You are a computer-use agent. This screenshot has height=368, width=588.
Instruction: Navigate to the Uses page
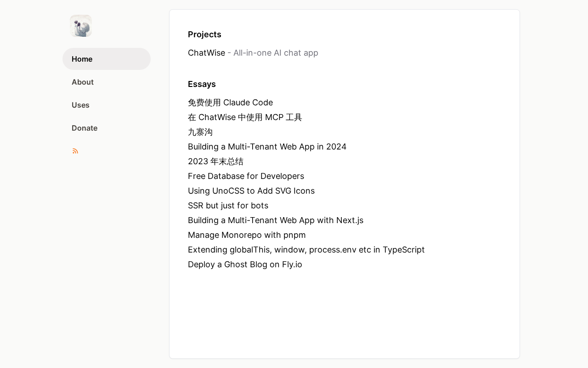[x=80, y=105]
